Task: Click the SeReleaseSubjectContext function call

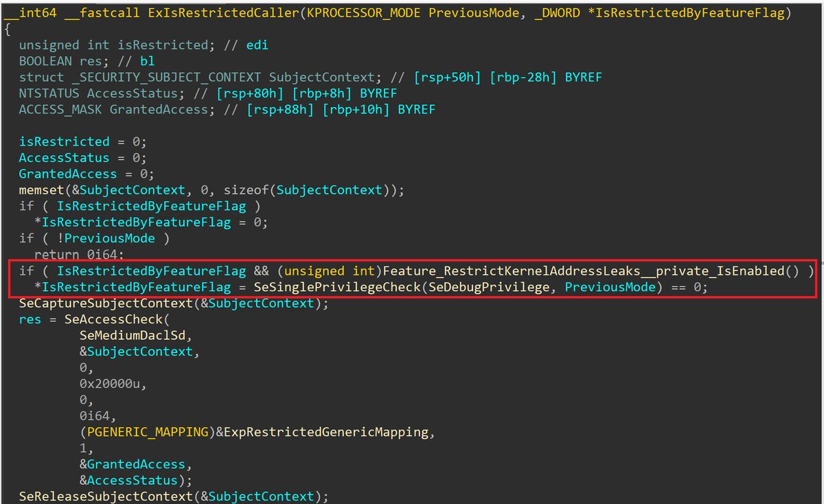Action: (x=105, y=496)
